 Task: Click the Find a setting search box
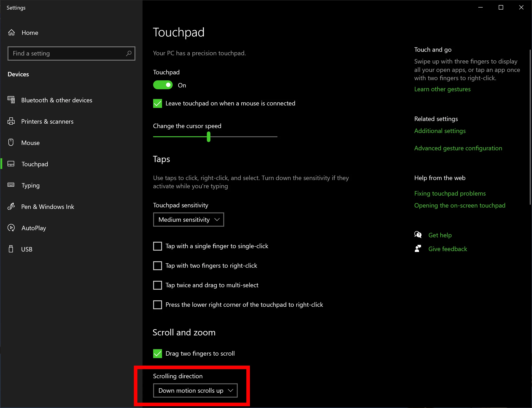(68, 53)
